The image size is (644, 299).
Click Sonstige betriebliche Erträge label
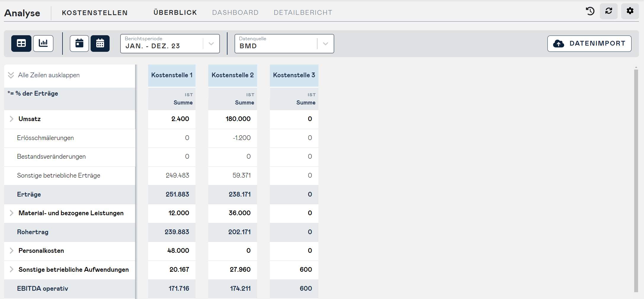tap(59, 176)
